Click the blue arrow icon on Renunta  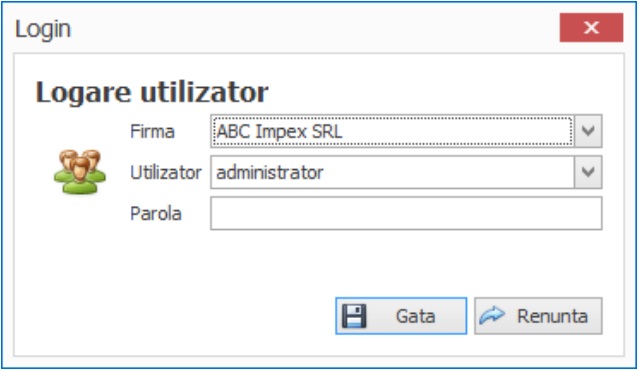(492, 315)
